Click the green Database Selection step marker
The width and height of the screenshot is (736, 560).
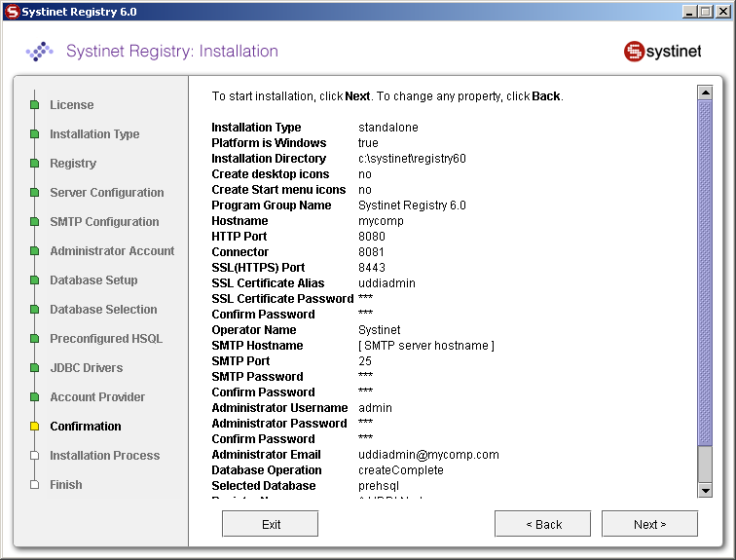click(x=34, y=310)
